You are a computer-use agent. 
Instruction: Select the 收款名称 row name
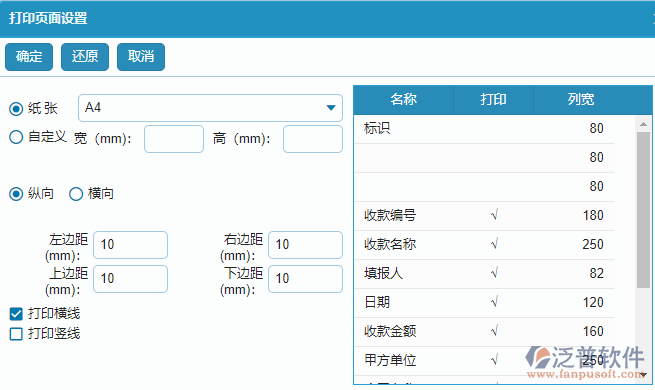pos(390,244)
